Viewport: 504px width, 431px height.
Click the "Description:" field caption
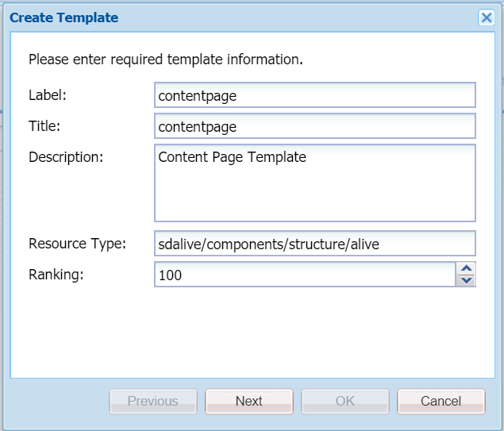tap(66, 157)
